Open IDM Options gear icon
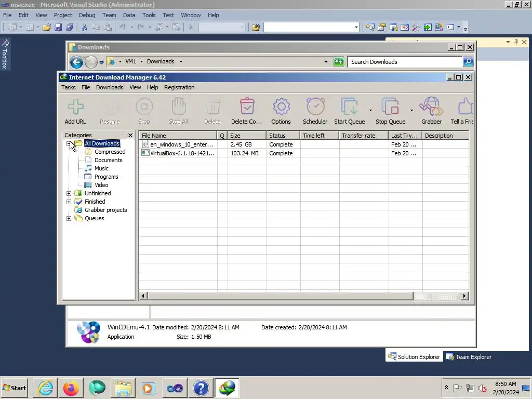 click(281, 107)
